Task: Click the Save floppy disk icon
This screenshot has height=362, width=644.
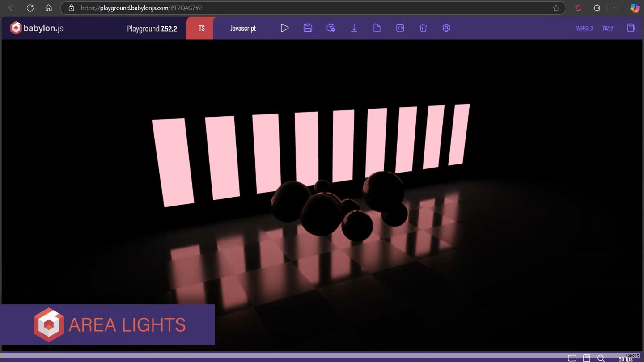Action: pos(308,28)
